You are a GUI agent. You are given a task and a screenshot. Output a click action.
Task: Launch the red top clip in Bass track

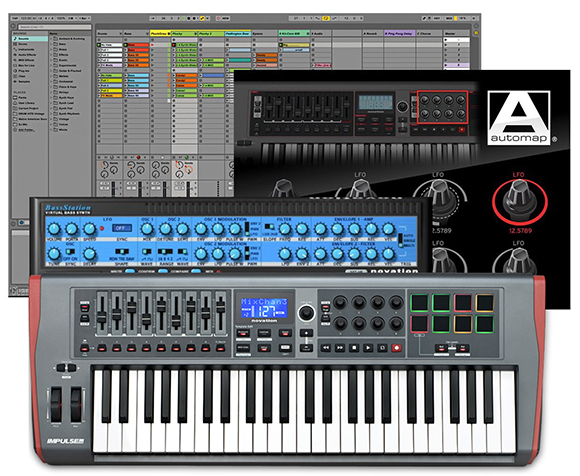[x=125, y=45]
